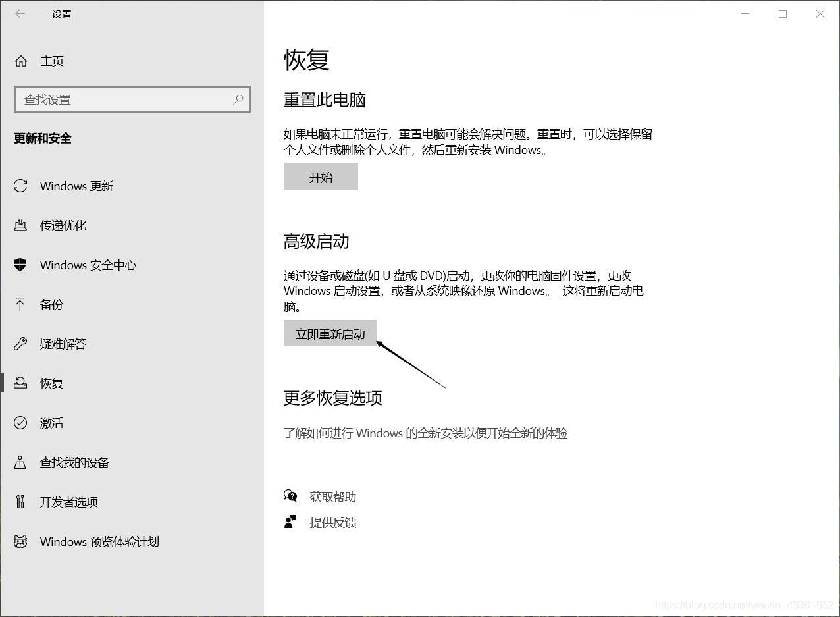Minimize the Settings window
This screenshot has height=617, width=840.
[x=745, y=13]
